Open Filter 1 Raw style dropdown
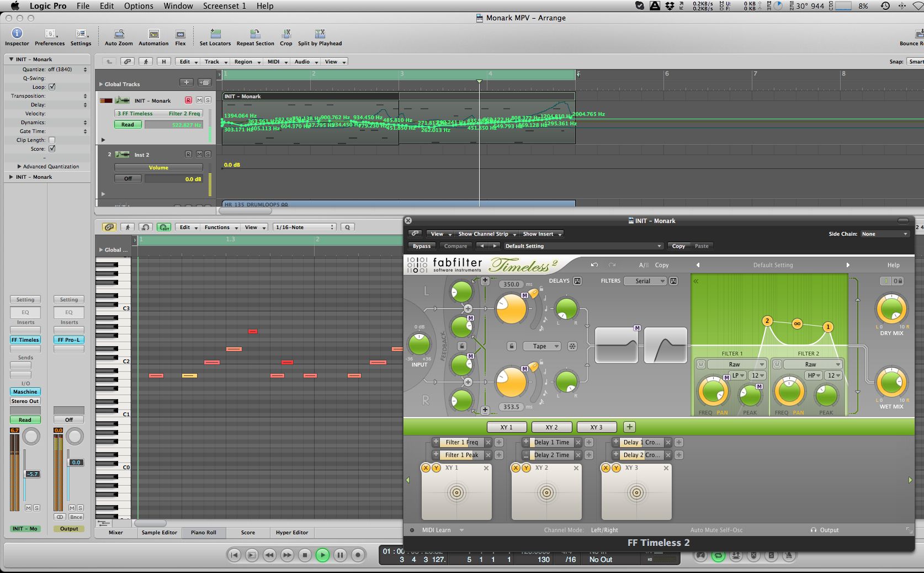Screen dimensions: 924x573 [736, 364]
